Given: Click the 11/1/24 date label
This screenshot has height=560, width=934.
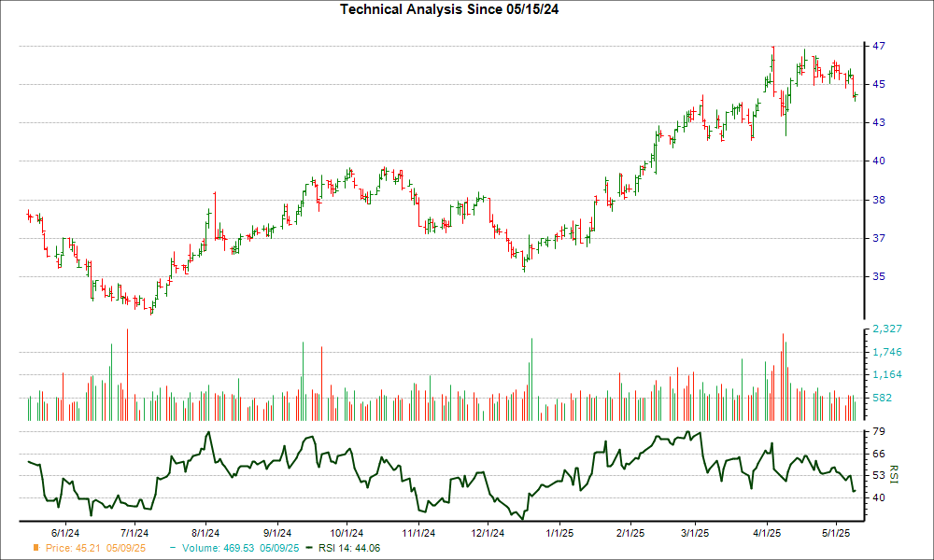Looking at the screenshot, I should pos(418,533).
